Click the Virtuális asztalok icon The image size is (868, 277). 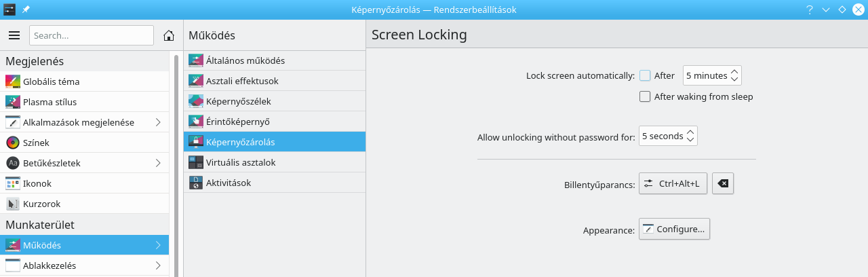pos(195,162)
